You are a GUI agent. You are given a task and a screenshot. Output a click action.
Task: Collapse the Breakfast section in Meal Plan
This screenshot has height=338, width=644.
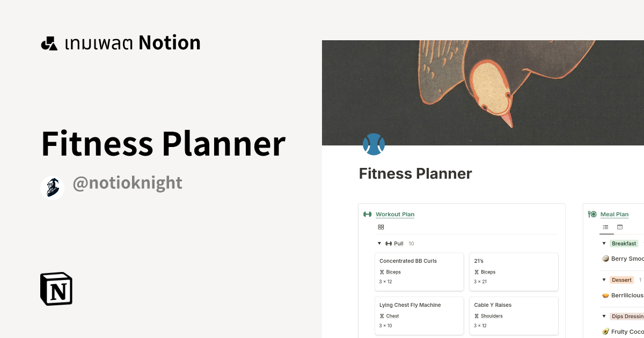click(x=604, y=243)
